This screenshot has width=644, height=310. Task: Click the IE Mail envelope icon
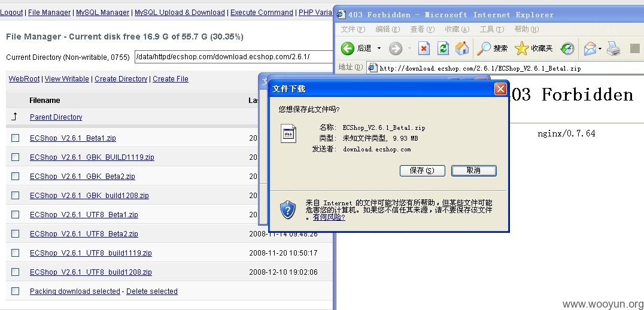(x=590, y=48)
